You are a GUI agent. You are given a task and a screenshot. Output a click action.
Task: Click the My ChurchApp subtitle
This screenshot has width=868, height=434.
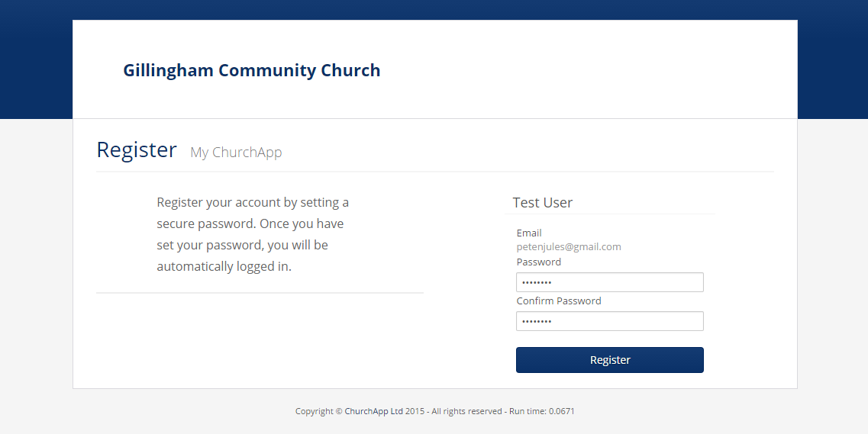[x=236, y=152]
